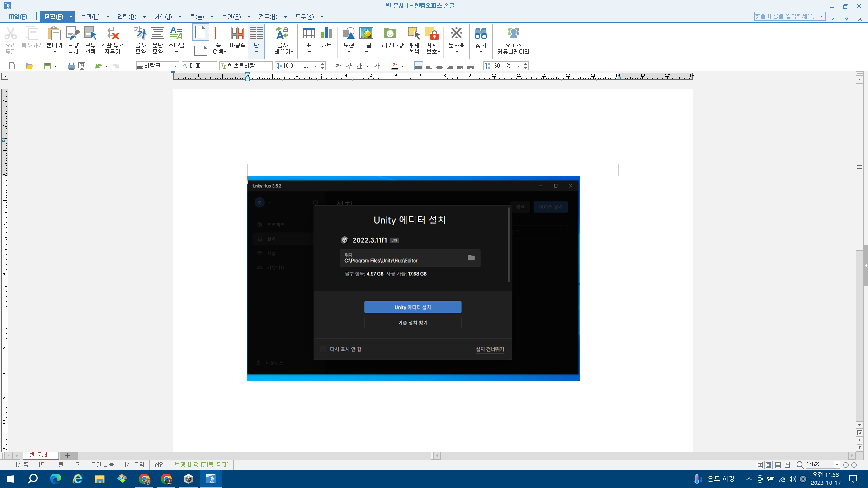Open the 입력 menu
868x488 pixels.
click(x=127, y=17)
